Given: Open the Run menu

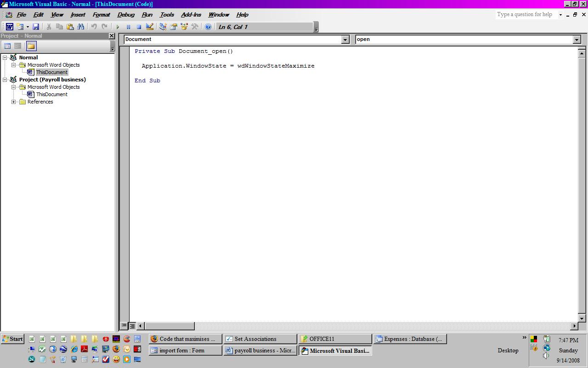Looking at the screenshot, I should 147,15.
